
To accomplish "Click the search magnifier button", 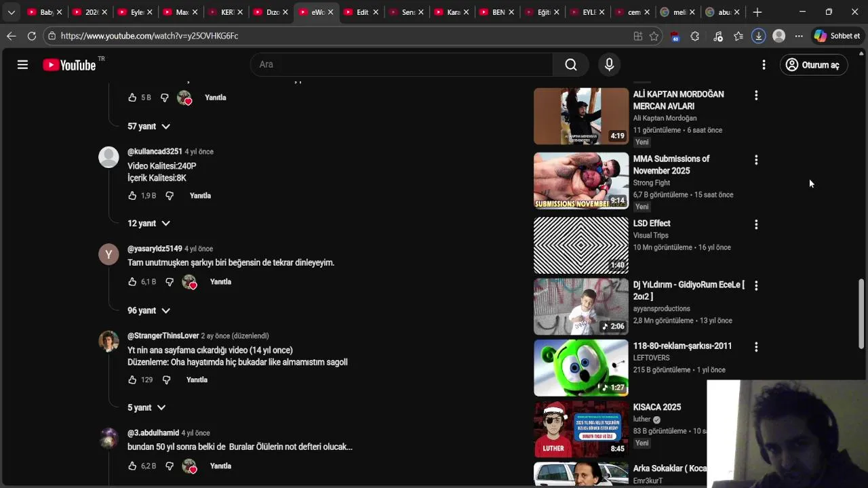I will coord(571,64).
